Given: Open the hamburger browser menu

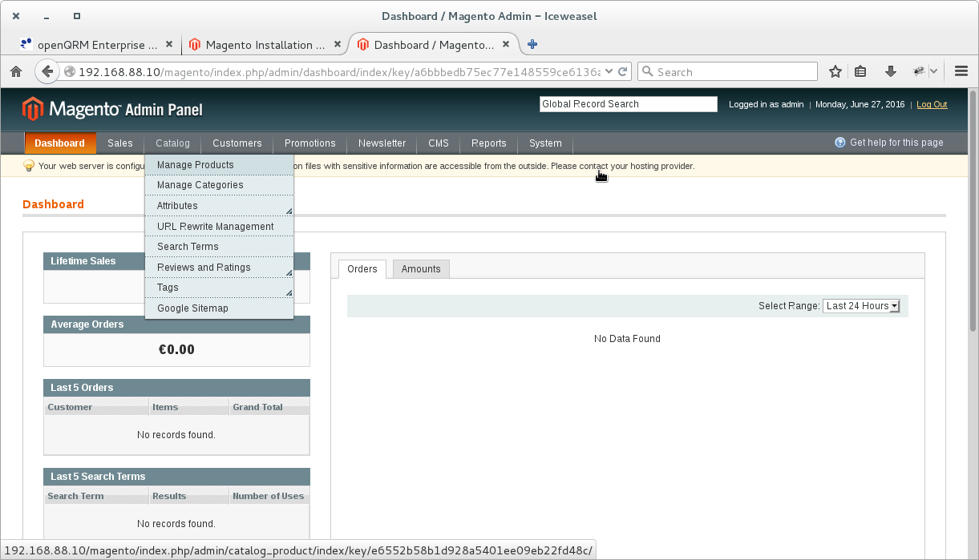Looking at the screenshot, I should [x=961, y=71].
